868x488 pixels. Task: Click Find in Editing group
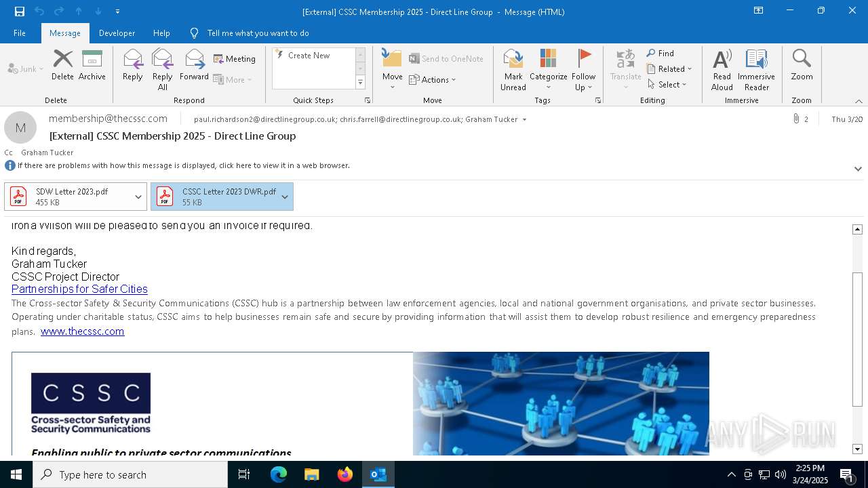[x=660, y=54]
